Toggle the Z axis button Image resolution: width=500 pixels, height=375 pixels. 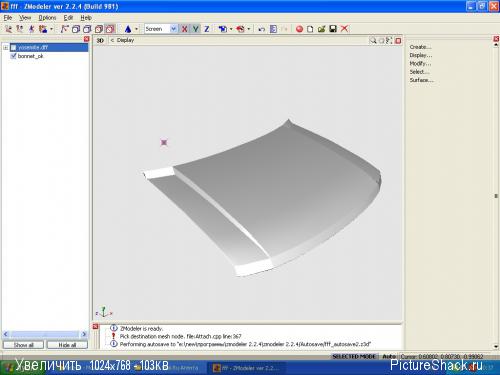coord(207,29)
